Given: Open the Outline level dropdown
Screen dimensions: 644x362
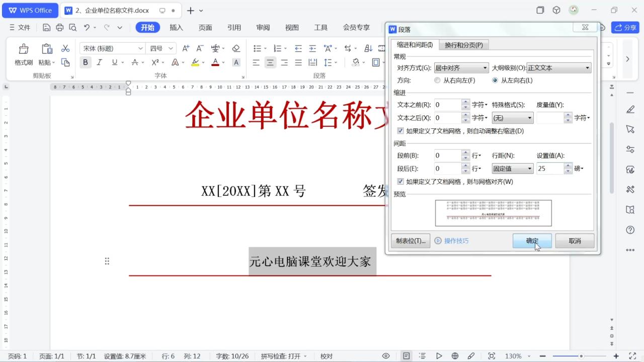Looking at the screenshot, I should (x=558, y=68).
